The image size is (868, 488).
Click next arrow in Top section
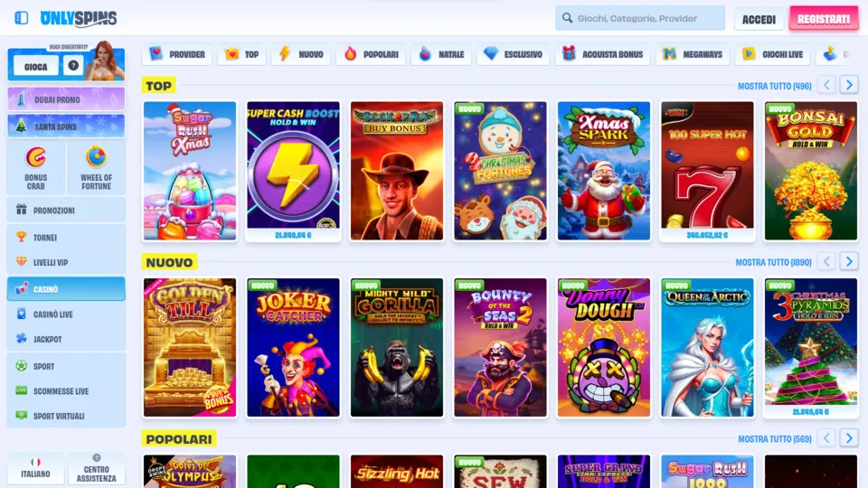(x=849, y=85)
